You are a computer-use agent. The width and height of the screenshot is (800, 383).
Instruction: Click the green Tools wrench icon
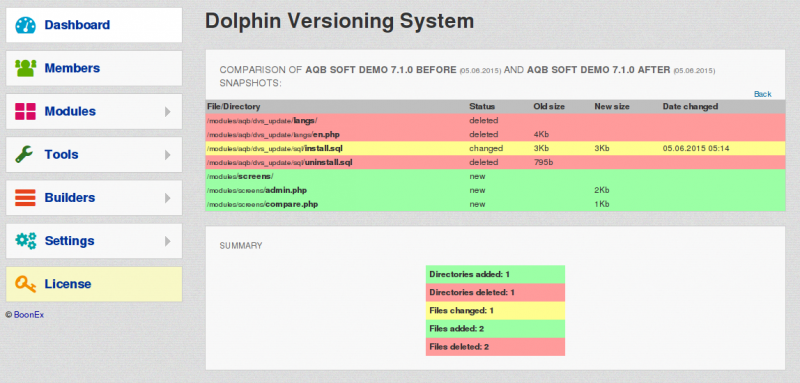click(24, 155)
